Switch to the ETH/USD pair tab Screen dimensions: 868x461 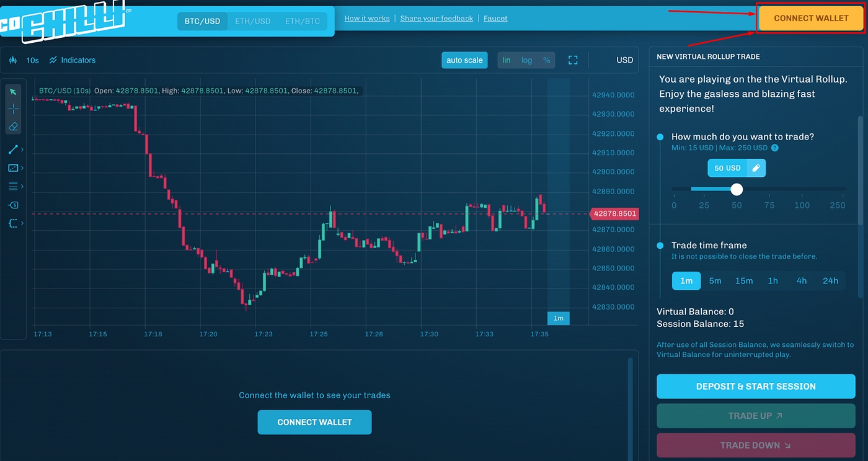pyautogui.click(x=252, y=21)
